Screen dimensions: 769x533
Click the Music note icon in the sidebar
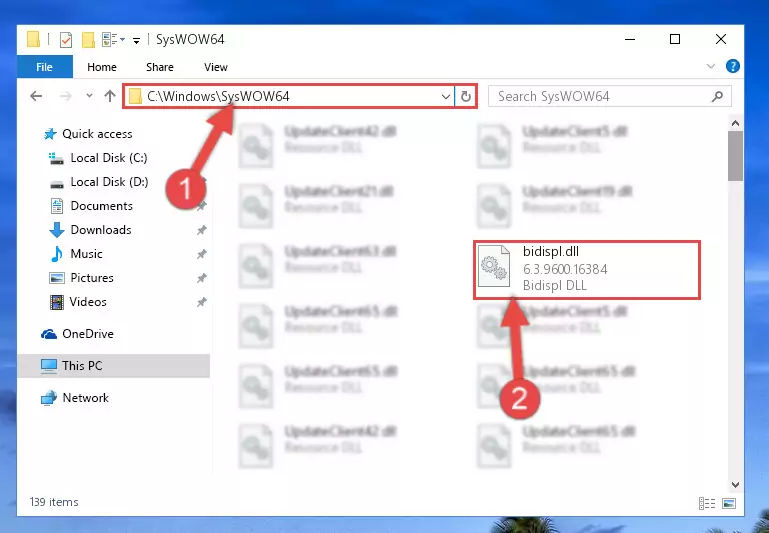pos(57,254)
